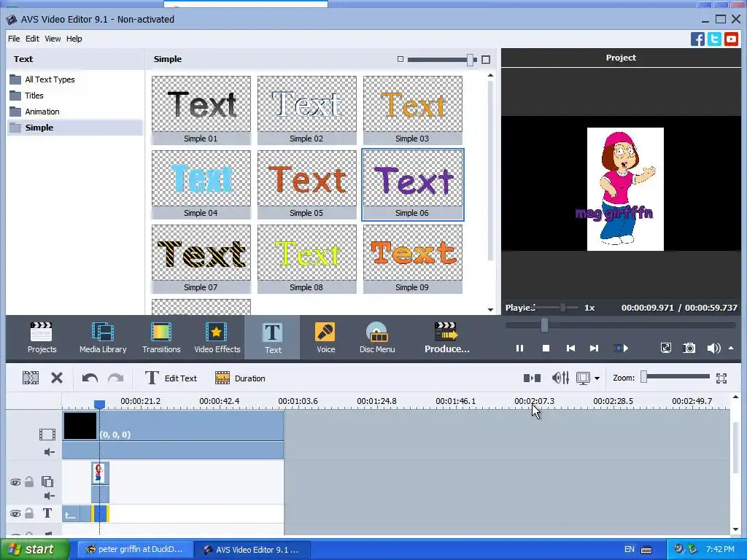Viewport: 747px width, 560px height.
Task: Click the Duration button
Action: coord(239,378)
